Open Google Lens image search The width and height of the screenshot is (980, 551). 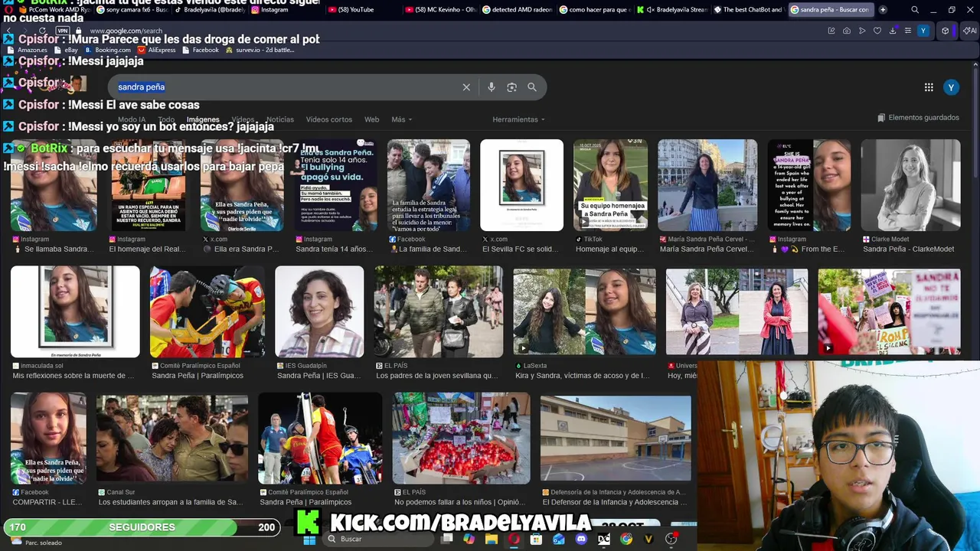click(x=511, y=87)
